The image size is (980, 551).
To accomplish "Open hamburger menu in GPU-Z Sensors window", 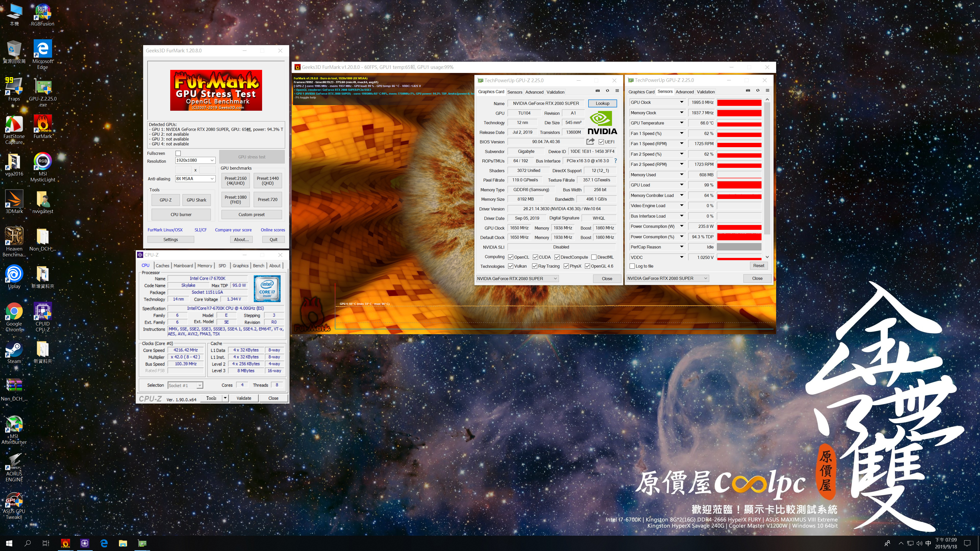I will [767, 91].
